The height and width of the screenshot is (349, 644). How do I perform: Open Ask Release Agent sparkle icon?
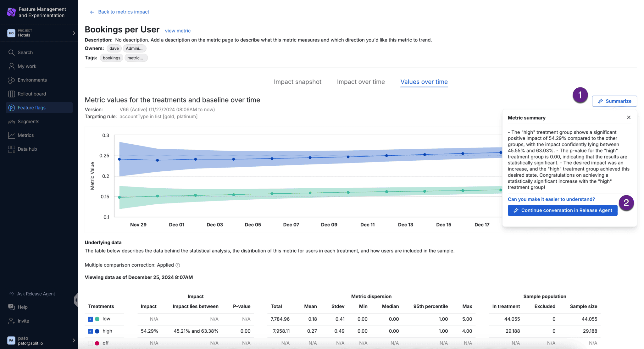(12, 294)
